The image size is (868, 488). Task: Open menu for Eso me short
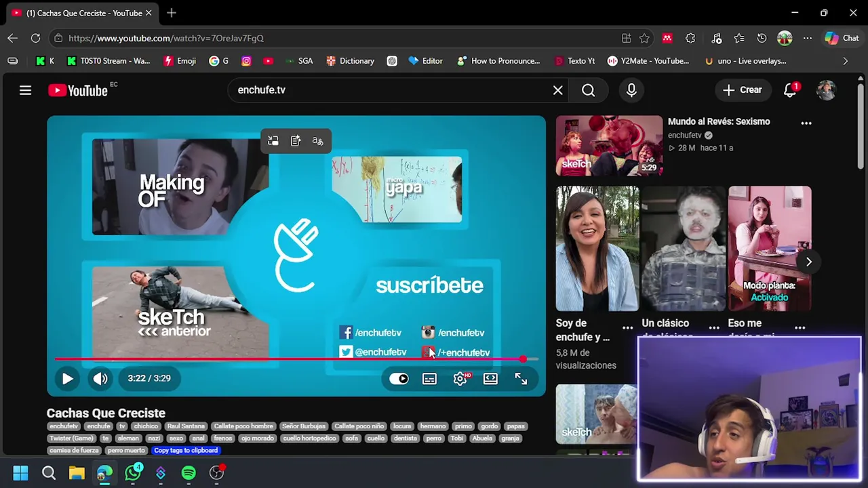pyautogui.click(x=800, y=328)
